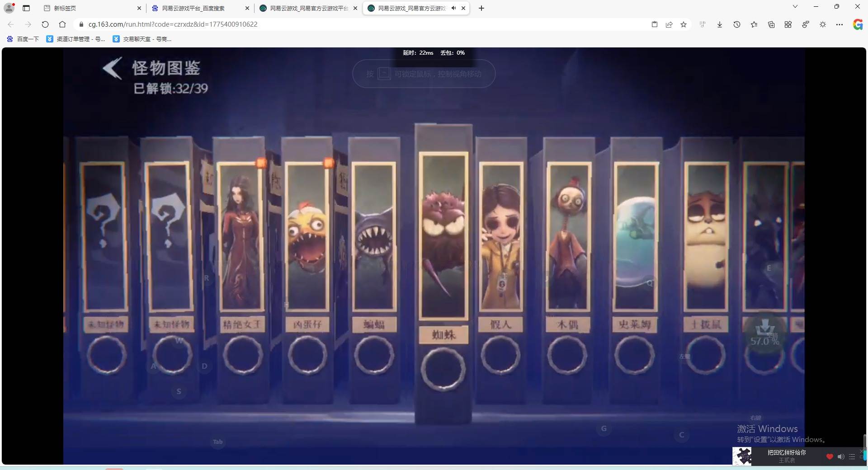868x470 pixels.
Task: Go to the browser home page
Action: (62, 24)
